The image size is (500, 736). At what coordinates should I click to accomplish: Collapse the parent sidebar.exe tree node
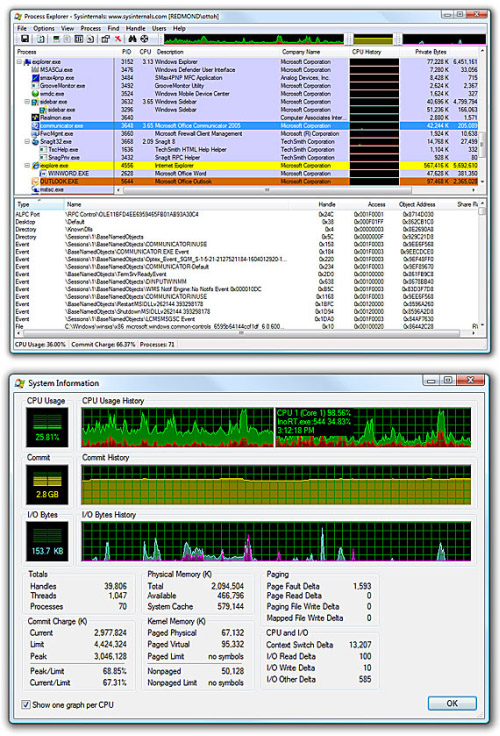(27, 102)
